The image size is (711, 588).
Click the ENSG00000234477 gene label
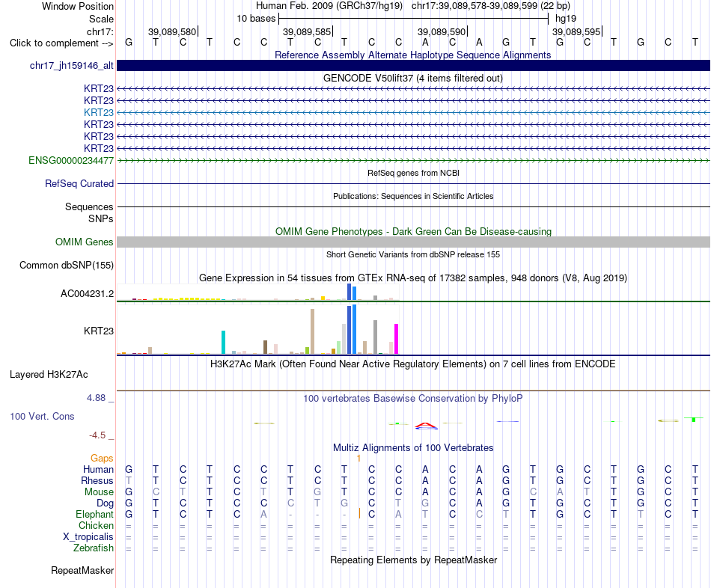(71, 161)
